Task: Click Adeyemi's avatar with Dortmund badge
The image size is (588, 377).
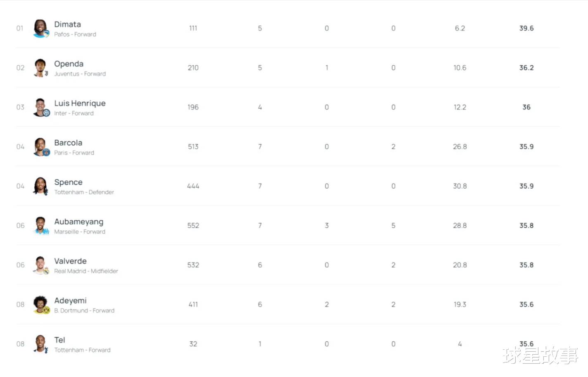Action: pos(40,305)
